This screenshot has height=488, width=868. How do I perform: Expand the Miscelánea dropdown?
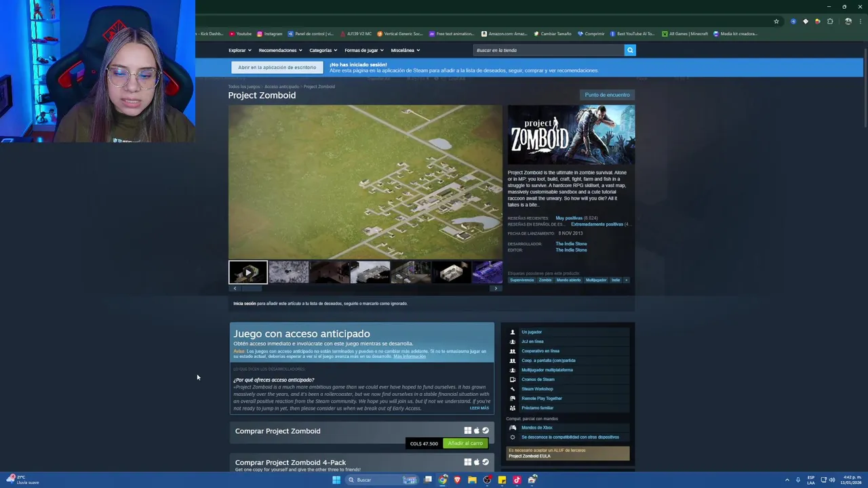pyautogui.click(x=406, y=50)
